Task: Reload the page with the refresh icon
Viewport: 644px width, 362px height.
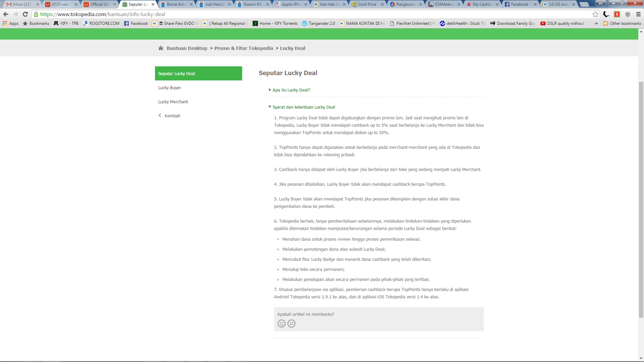Action: tap(25, 15)
